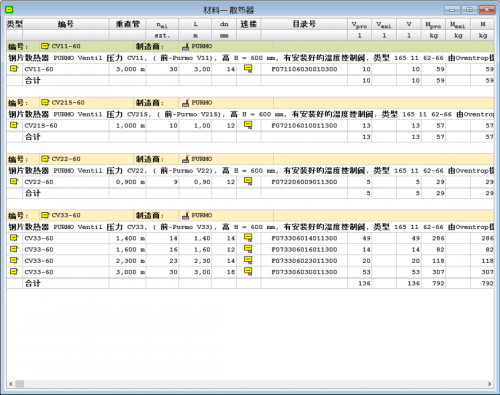Minimize the 材料—散热器 window

(452, 10)
